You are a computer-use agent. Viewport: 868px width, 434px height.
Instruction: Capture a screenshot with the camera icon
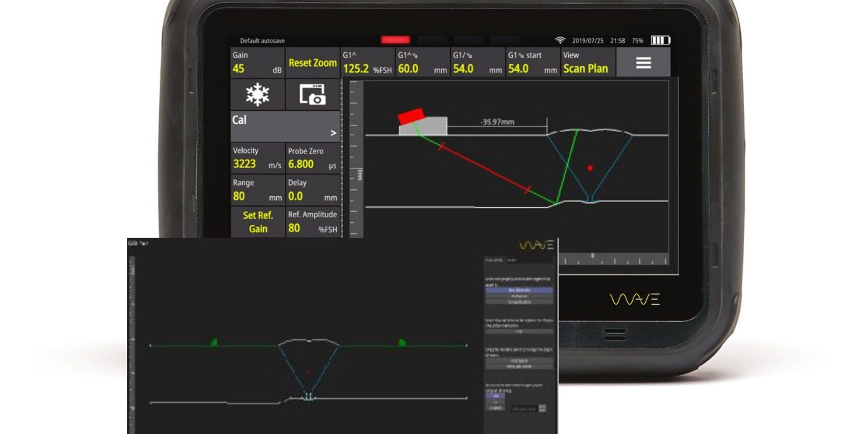click(x=312, y=94)
